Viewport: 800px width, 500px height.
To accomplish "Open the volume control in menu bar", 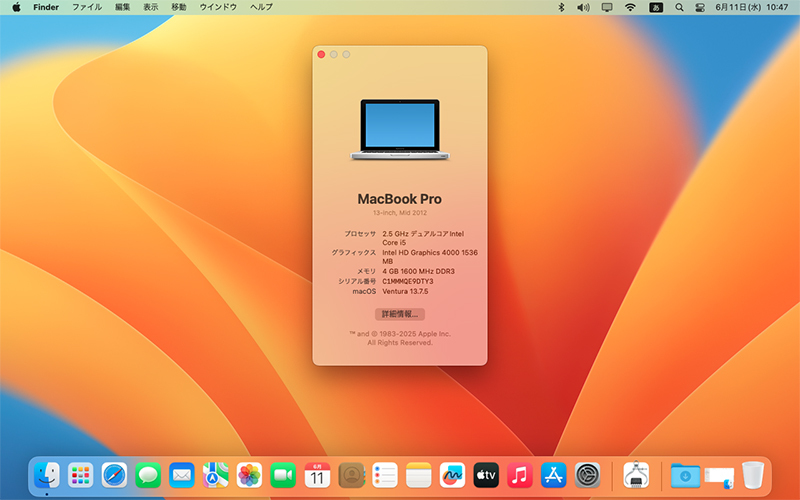I will (583, 7).
